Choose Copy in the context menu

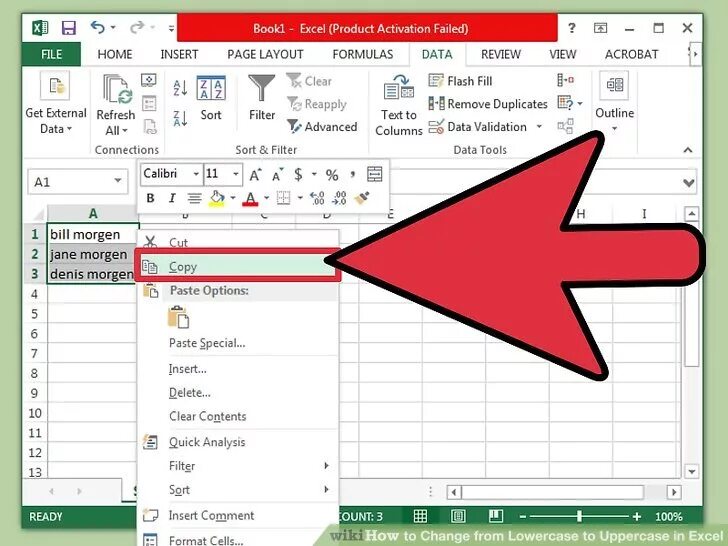point(238,266)
